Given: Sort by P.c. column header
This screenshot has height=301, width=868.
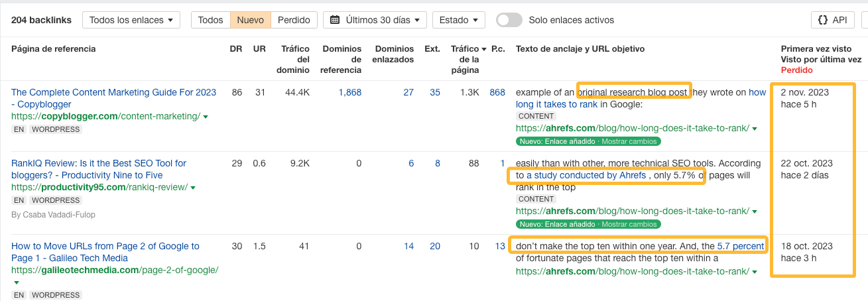Looking at the screenshot, I should 497,48.
